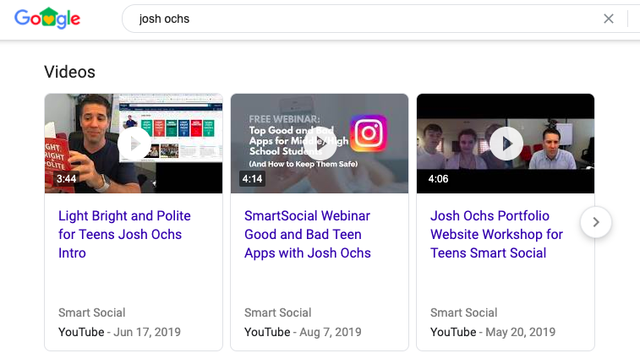The image size is (640, 364).
Task: Click Smart Social above May 20, 2019
Action: click(464, 312)
